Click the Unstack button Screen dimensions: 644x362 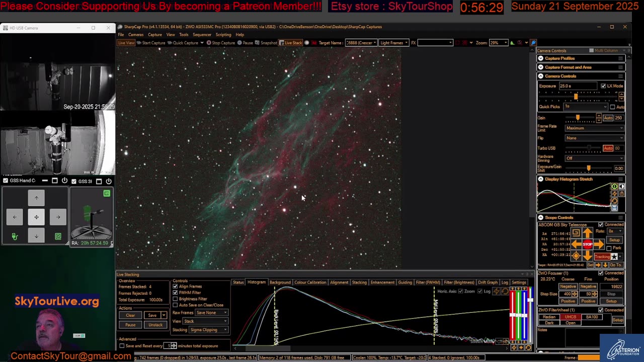pyautogui.click(x=155, y=325)
